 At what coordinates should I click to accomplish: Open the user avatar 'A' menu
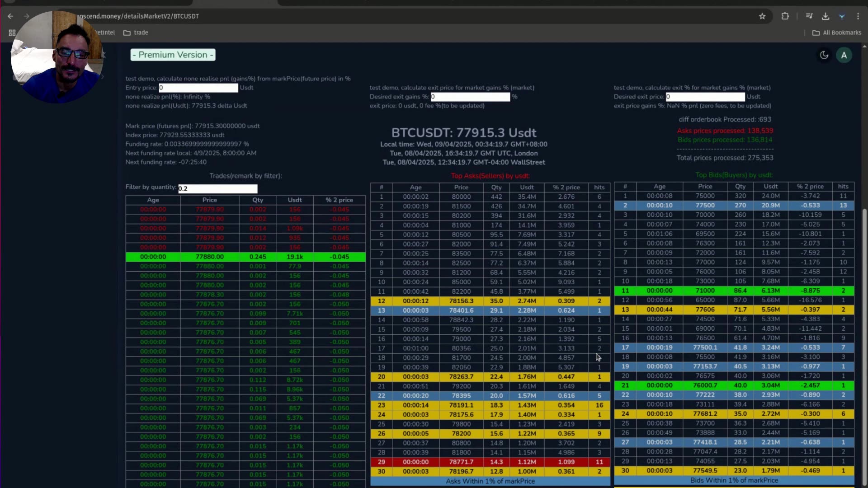pos(844,55)
